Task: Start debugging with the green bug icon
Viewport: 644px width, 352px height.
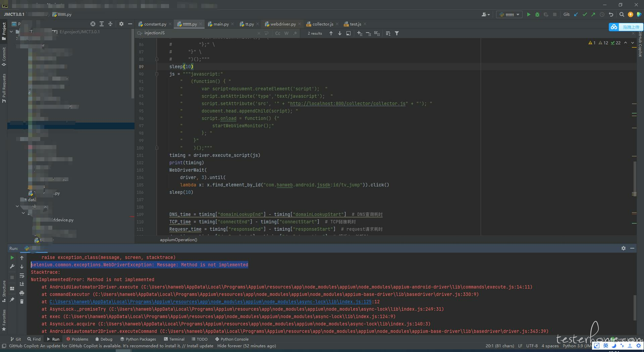Action: pyautogui.click(x=537, y=14)
